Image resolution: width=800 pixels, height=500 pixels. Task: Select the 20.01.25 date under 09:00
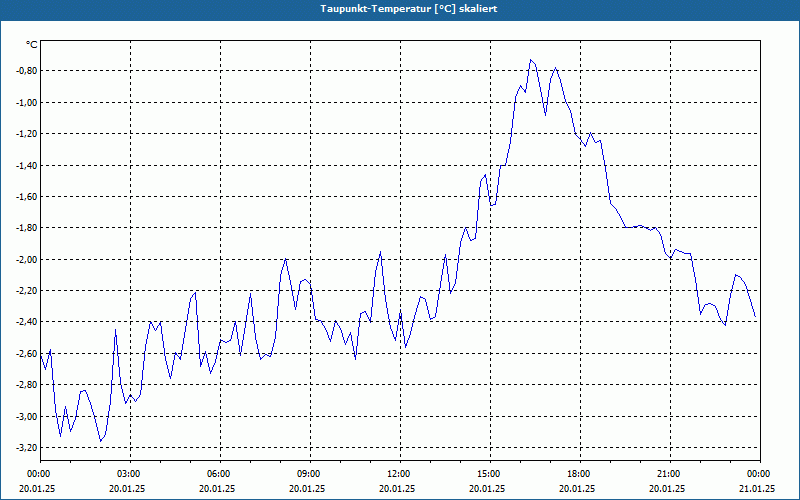pyautogui.click(x=307, y=488)
